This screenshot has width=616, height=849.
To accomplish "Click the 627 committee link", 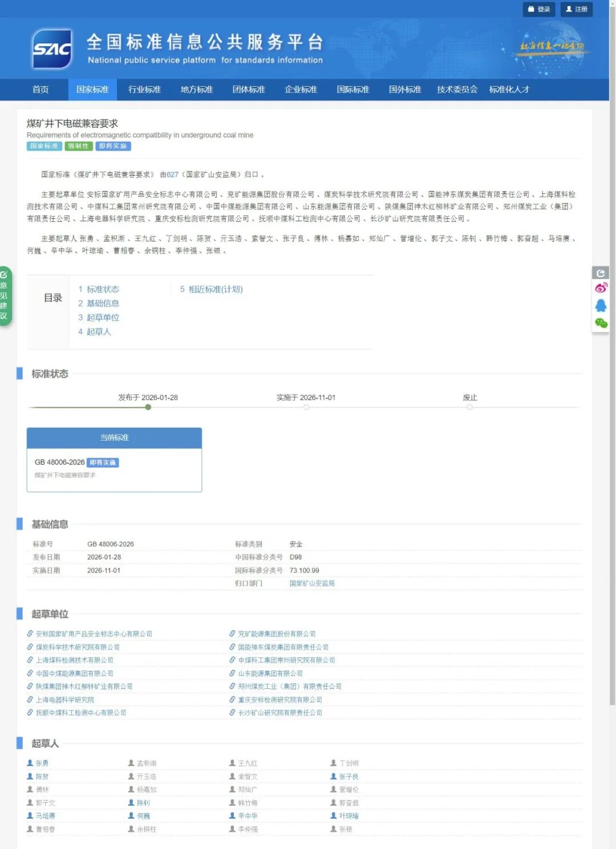I will (173, 174).
